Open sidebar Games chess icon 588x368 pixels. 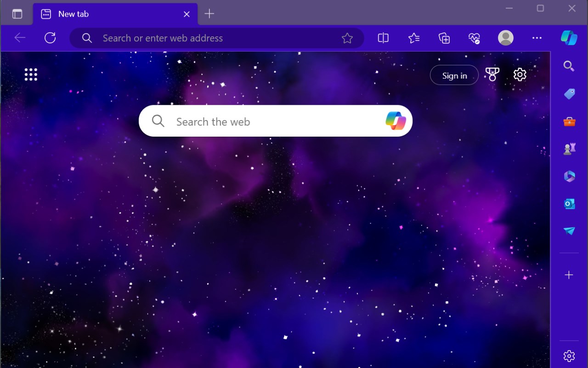[569, 149]
